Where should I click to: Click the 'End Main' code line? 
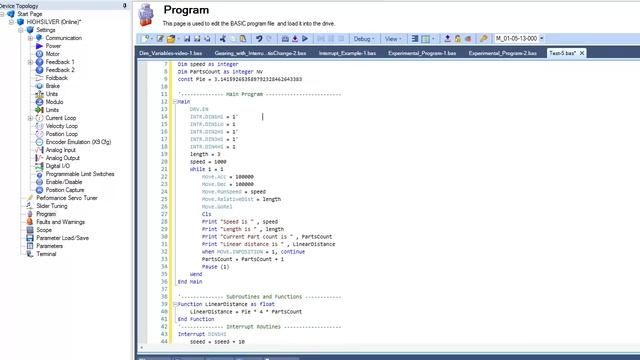[190, 282]
